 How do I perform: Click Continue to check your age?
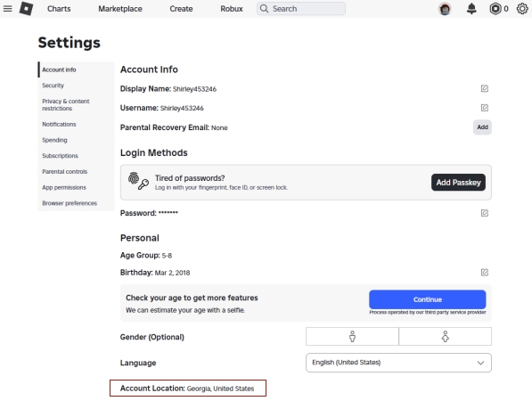(x=427, y=299)
